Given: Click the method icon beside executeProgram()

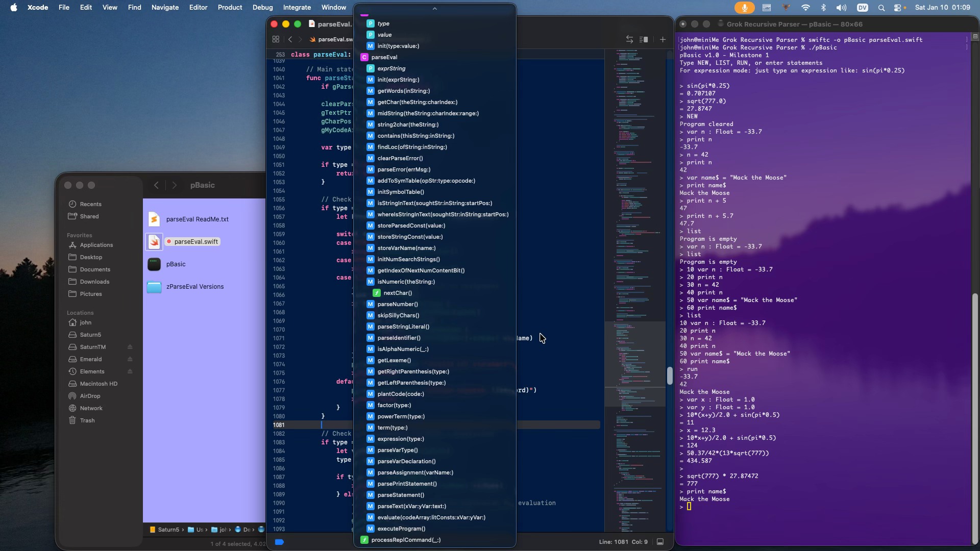Looking at the screenshot, I should click(371, 529).
